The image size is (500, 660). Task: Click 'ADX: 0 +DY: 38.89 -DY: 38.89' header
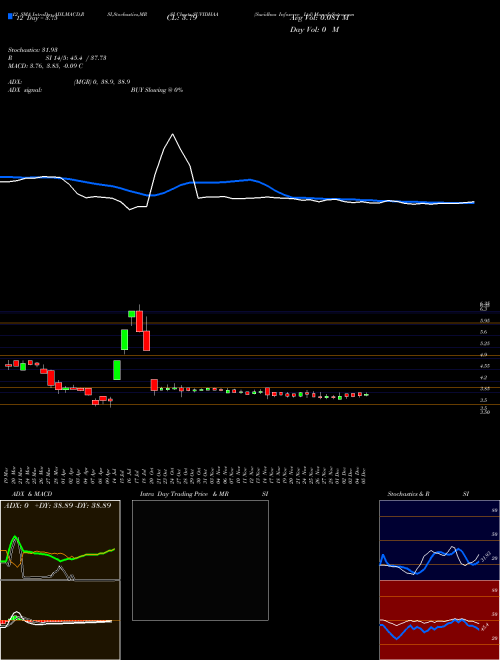(58, 505)
